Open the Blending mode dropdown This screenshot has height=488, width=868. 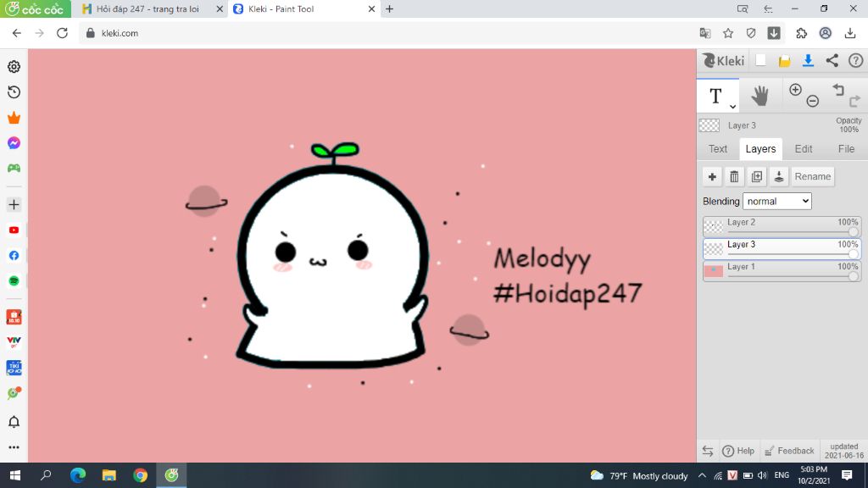click(777, 202)
